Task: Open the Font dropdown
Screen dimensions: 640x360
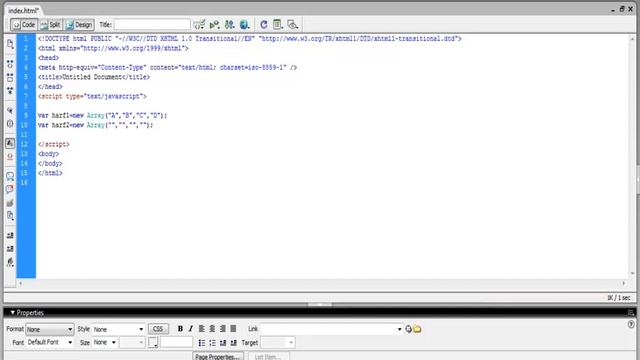Action: 49,342
